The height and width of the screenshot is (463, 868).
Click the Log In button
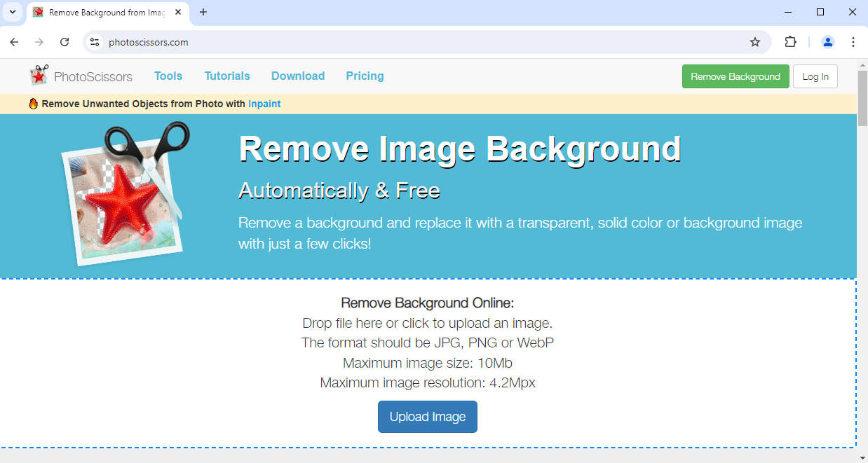click(815, 76)
